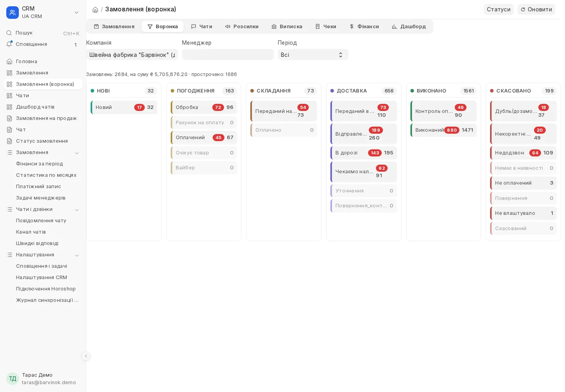This screenshot has width=565, height=392.
Task: Open the Виконаний status card
Action: 444,130
